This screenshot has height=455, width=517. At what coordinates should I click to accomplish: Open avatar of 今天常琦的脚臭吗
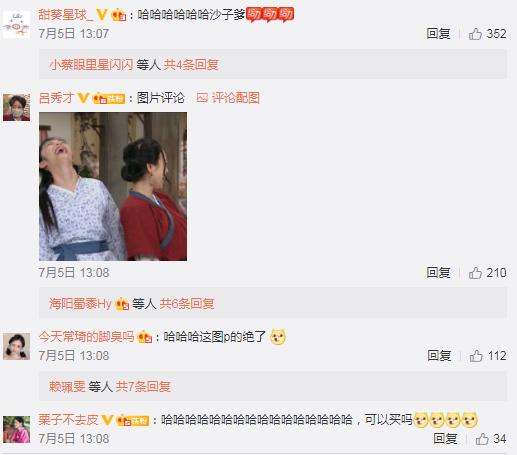click(x=16, y=346)
